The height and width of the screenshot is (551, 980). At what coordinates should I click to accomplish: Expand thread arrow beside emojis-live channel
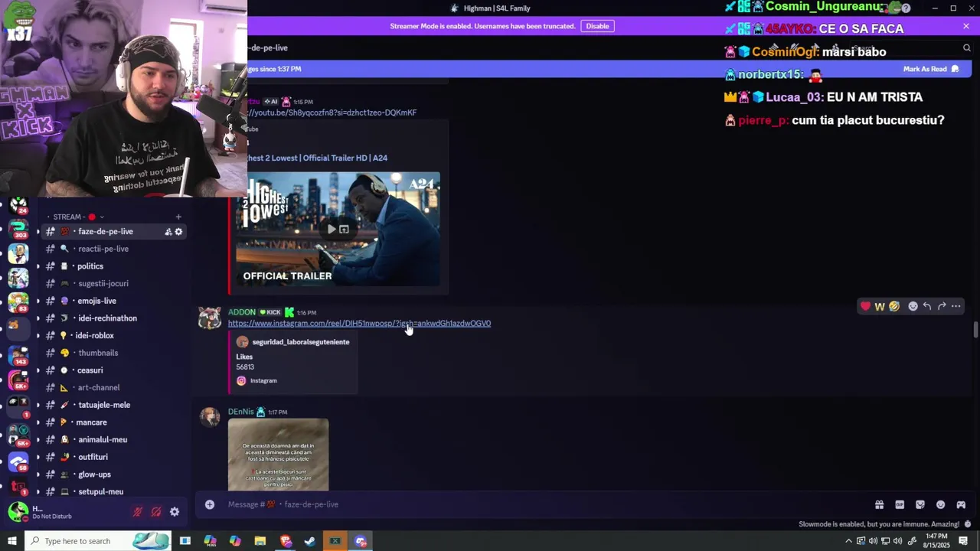coord(38,301)
